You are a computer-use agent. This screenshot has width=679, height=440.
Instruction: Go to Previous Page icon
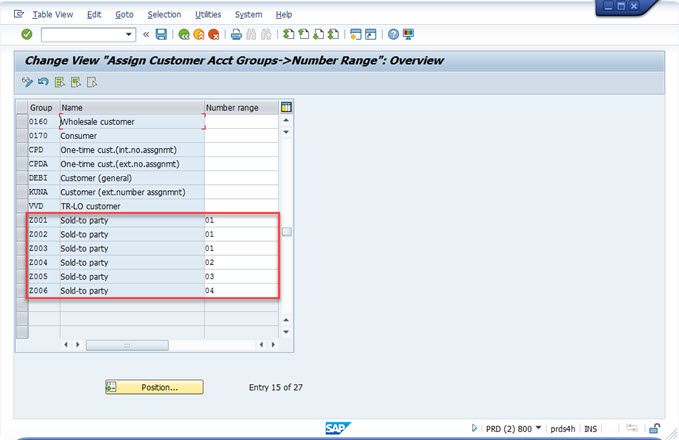(304, 34)
